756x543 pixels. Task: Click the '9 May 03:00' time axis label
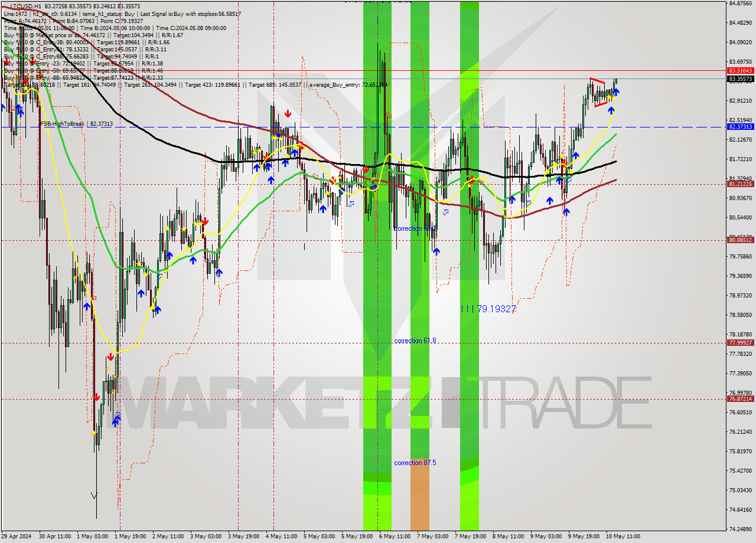coord(546,537)
